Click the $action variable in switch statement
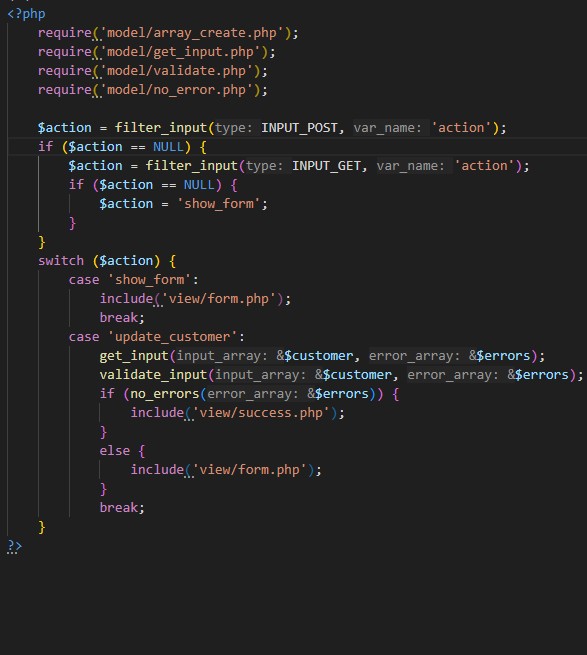The height and width of the screenshot is (655, 587). point(126,261)
